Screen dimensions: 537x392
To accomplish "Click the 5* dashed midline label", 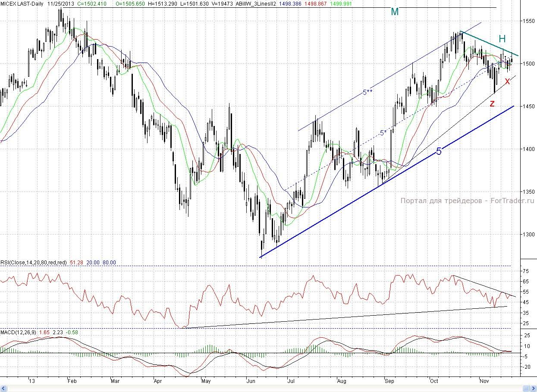I will pos(383,133).
